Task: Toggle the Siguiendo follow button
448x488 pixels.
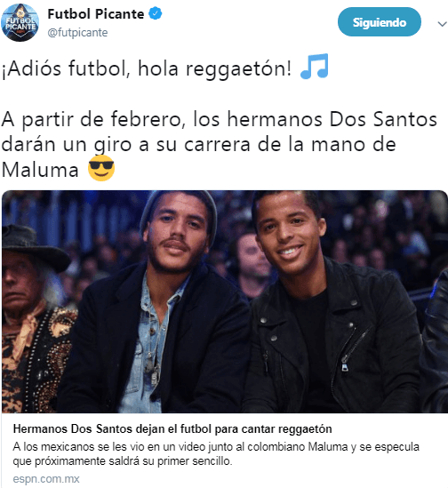Action: (x=380, y=22)
